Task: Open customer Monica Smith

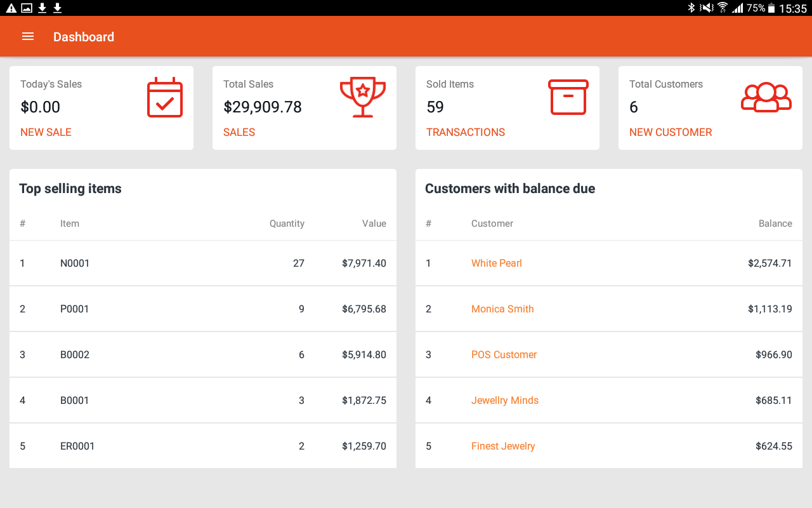Action: pyautogui.click(x=502, y=309)
